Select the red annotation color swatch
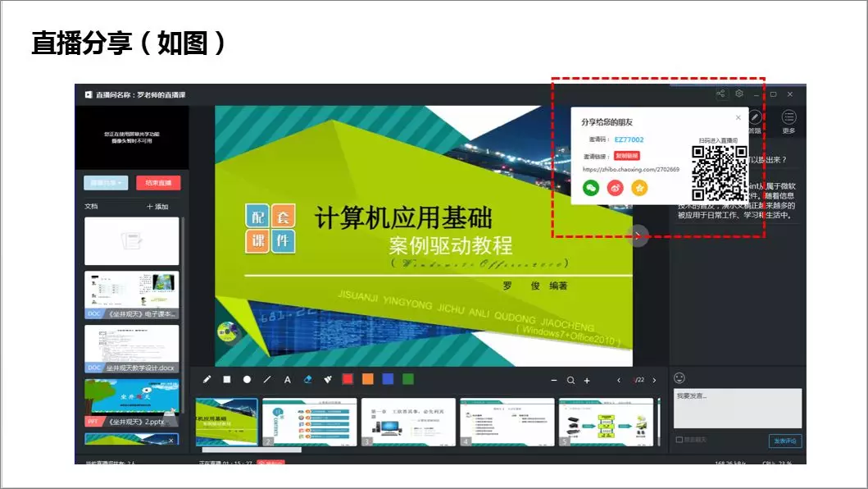868x489 pixels. click(347, 379)
